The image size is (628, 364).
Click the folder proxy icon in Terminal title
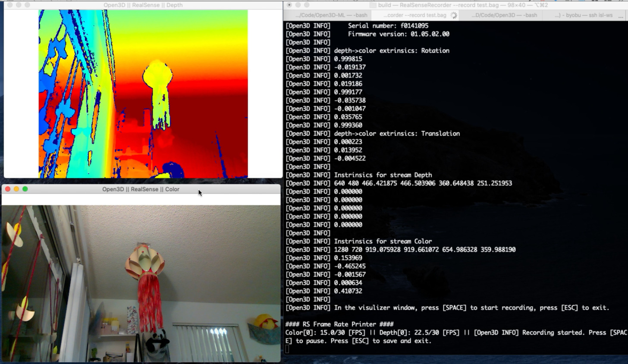click(x=373, y=5)
